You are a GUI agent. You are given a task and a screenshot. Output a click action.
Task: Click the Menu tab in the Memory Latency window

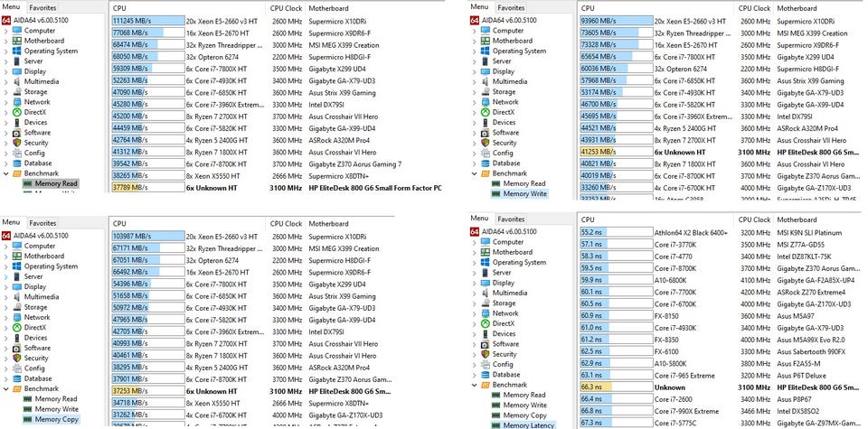tap(479, 219)
